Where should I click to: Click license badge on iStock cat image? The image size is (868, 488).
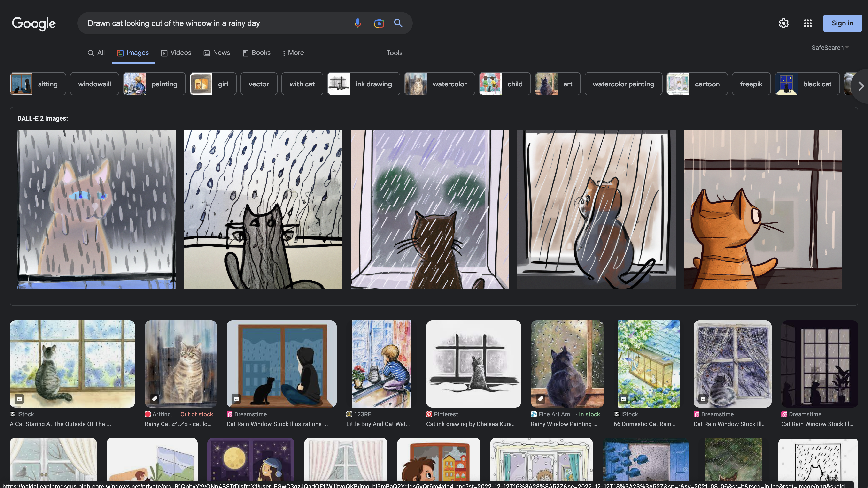tap(20, 399)
